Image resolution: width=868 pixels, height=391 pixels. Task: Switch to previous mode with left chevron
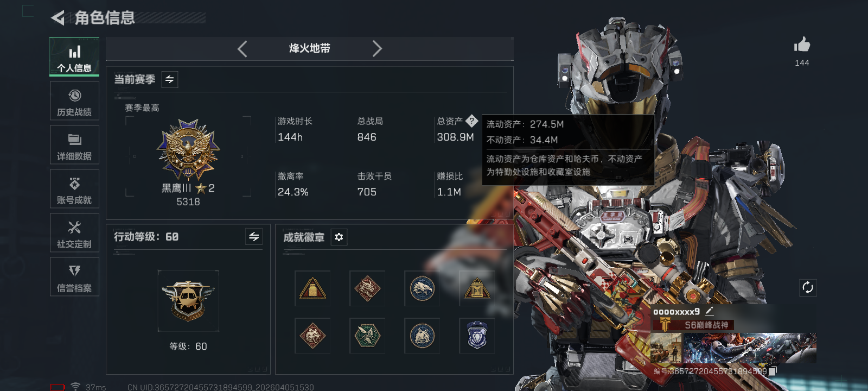(242, 49)
